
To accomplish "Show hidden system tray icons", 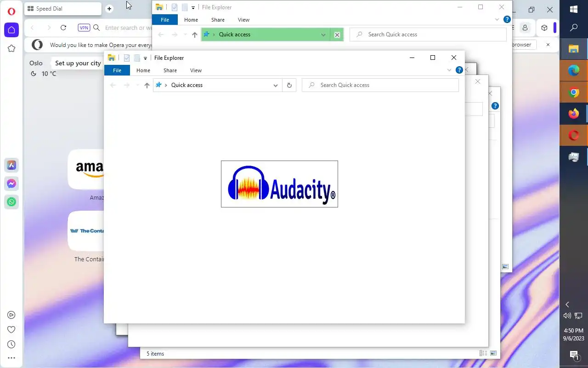I will (x=567, y=305).
